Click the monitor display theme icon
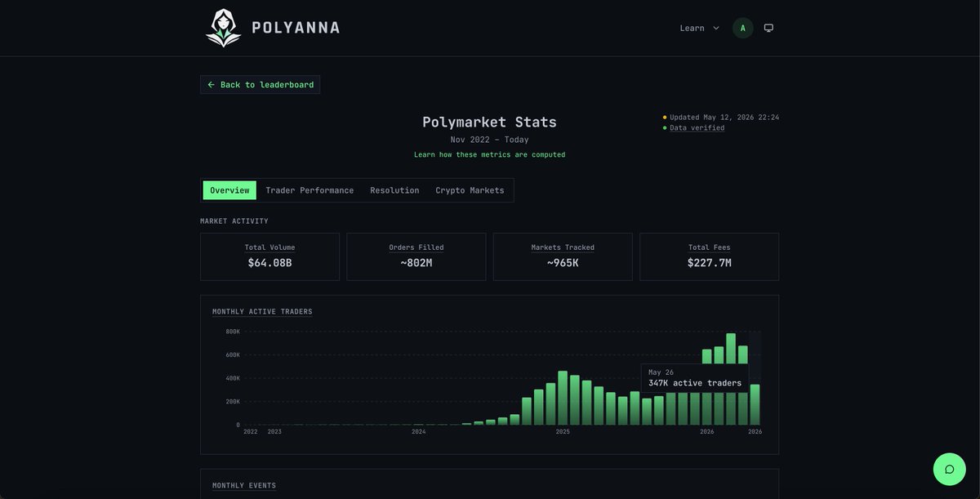The image size is (980, 499). pyautogui.click(x=768, y=28)
